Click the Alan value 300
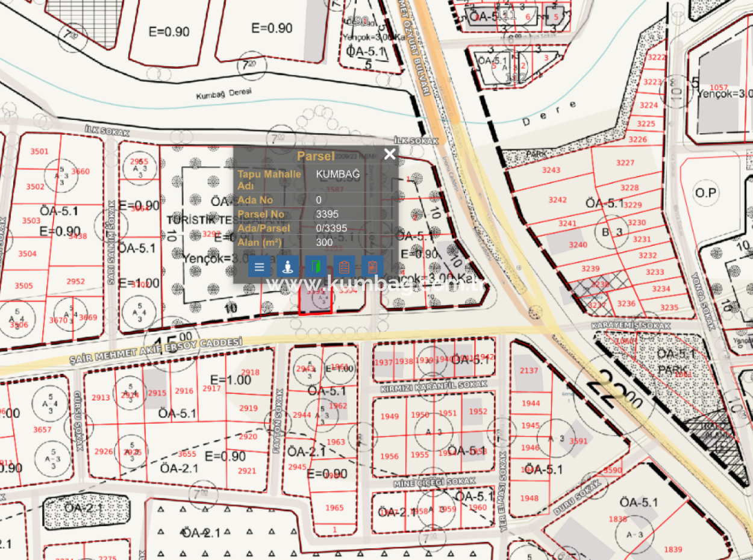 coord(324,242)
